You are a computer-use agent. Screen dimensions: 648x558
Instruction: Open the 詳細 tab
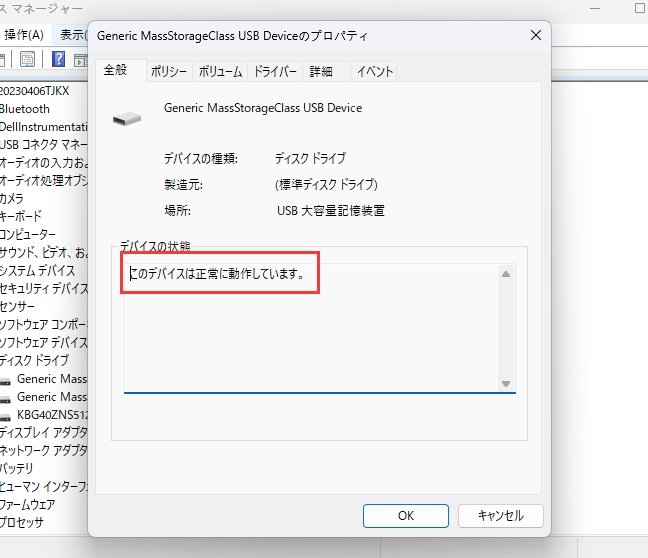[326, 72]
